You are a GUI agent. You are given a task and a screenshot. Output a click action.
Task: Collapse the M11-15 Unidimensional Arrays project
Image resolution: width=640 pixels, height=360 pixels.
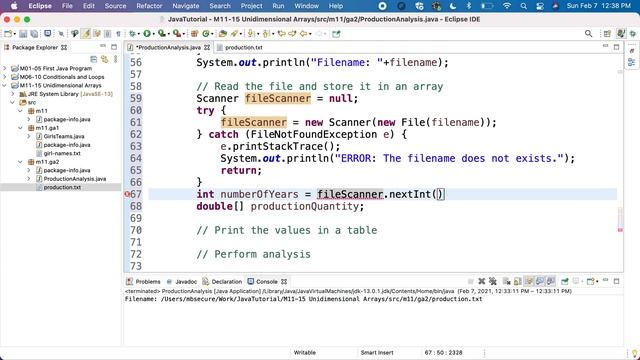click(5, 85)
